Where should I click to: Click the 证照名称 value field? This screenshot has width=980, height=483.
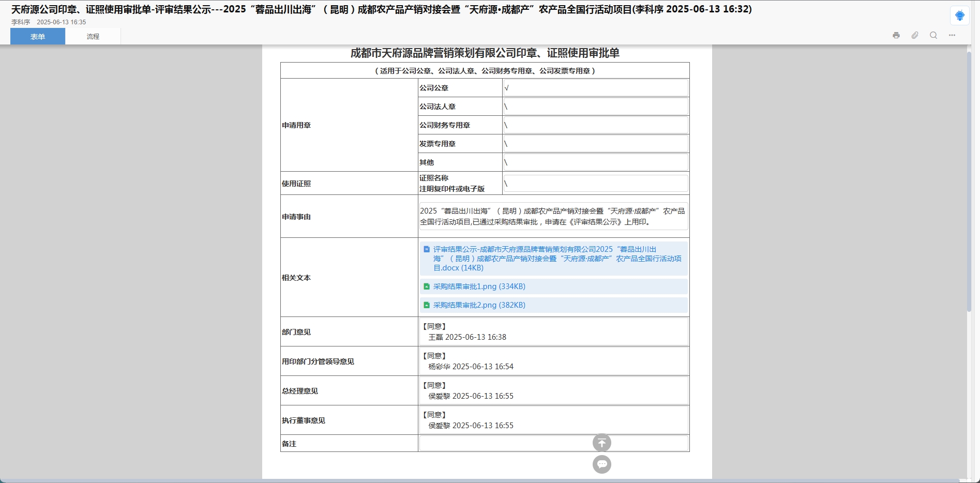[596, 184]
